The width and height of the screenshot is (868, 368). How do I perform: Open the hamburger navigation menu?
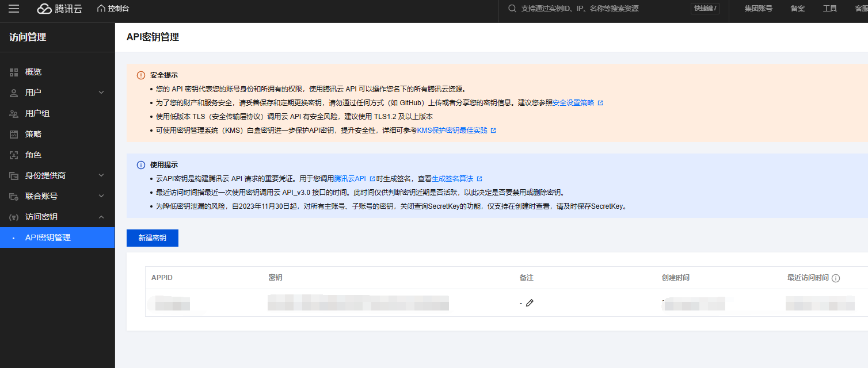pyautogui.click(x=14, y=8)
